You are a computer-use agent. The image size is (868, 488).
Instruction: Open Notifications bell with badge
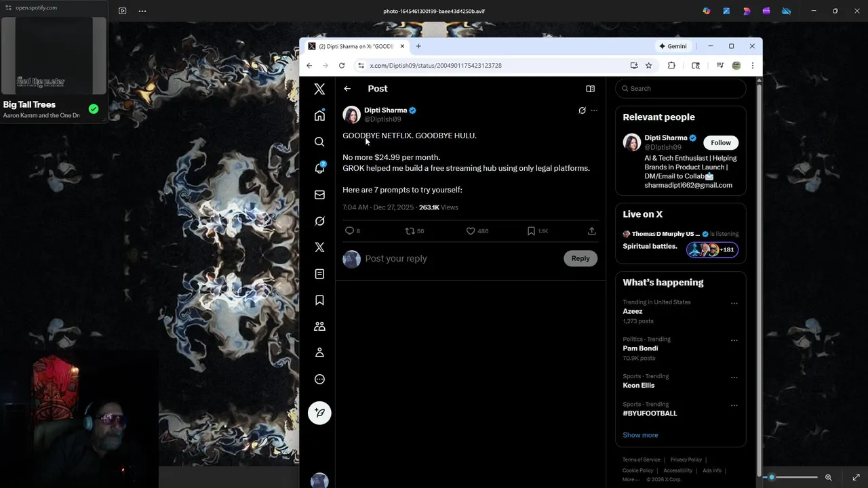coord(319,168)
